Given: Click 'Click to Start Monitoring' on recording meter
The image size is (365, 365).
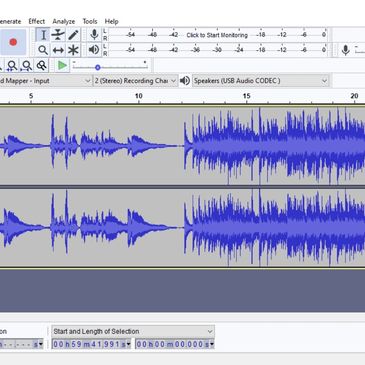Looking at the screenshot, I should pyautogui.click(x=217, y=35).
